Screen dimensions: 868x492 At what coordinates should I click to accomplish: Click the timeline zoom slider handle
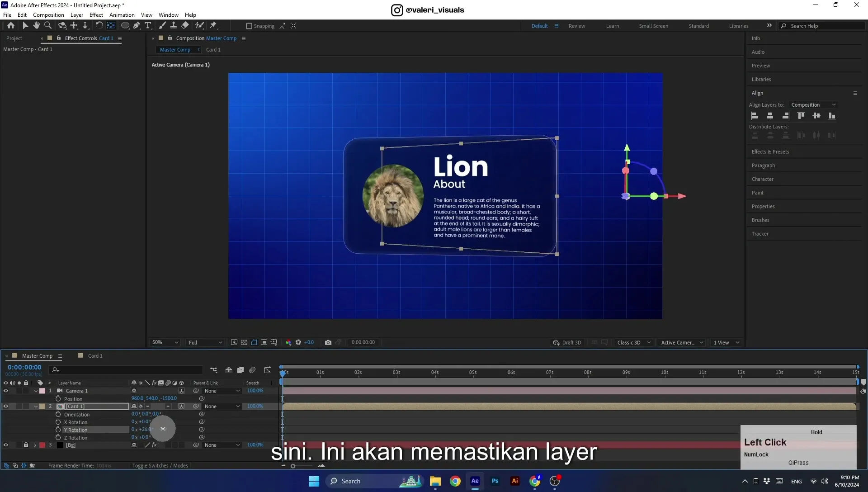[x=293, y=466]
